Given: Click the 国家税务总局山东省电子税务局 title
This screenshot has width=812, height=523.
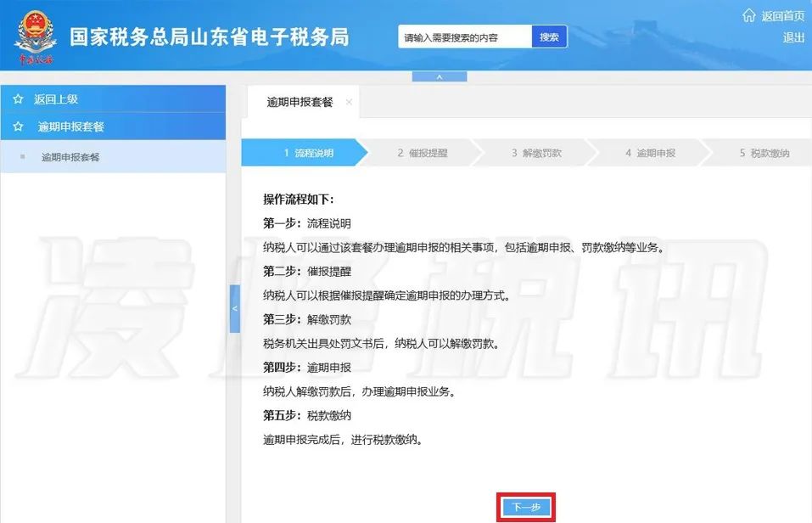Looking at the screenshot, I should (209, 37).
